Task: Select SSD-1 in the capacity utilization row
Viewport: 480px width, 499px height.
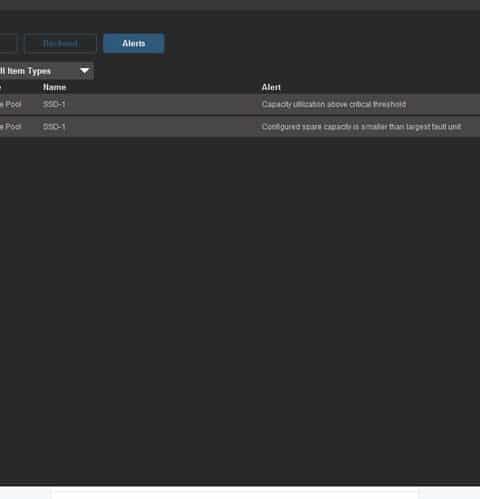Action: [54, 104]
